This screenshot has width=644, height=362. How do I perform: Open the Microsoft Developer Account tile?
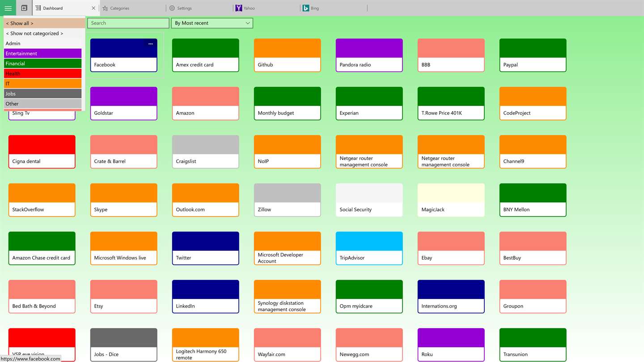[x=287, y=248]
